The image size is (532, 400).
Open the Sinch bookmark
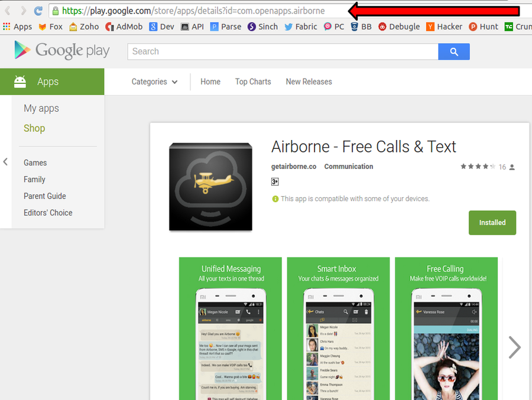point(262,27)
